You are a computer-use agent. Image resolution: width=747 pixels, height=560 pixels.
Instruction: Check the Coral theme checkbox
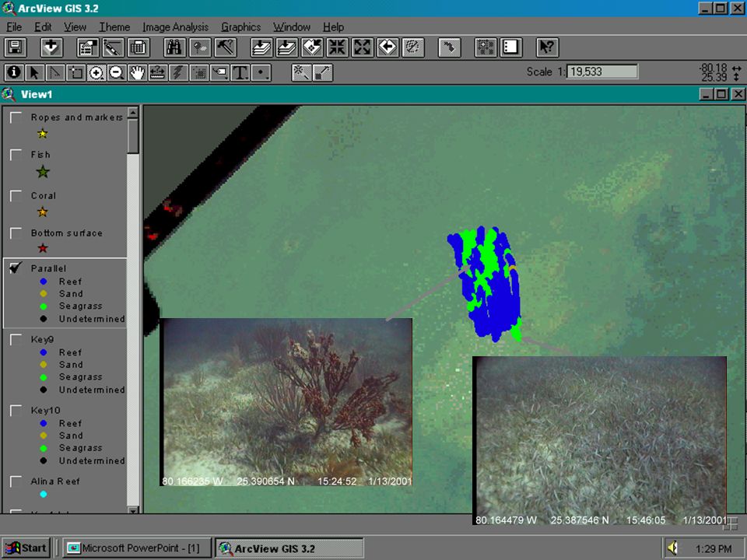(16, 196)
